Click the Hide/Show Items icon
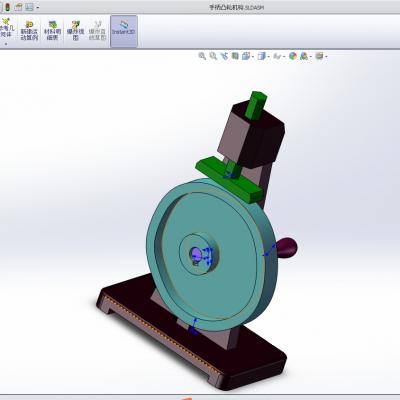Screen dimensions: 400x400 (x=277, y=56)
